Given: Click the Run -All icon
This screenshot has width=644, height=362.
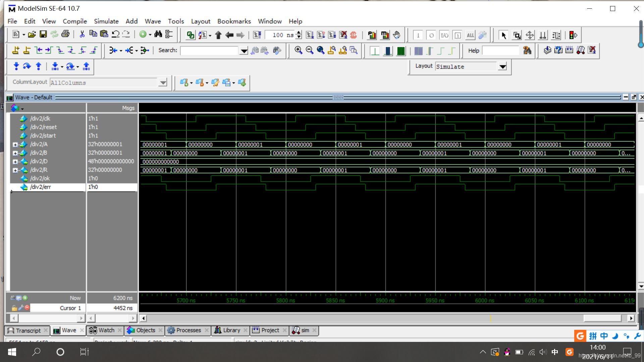Looking at the screenshot, I should click(x=332, y=35).
